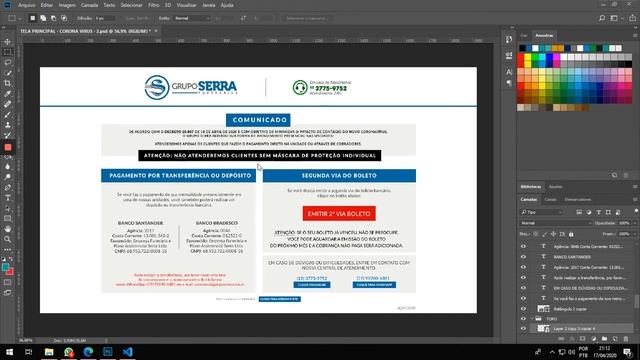Image resolution: width=640 pixels, height=360 pixels.
Task: Select the Dodge tool
Action: 7,177
